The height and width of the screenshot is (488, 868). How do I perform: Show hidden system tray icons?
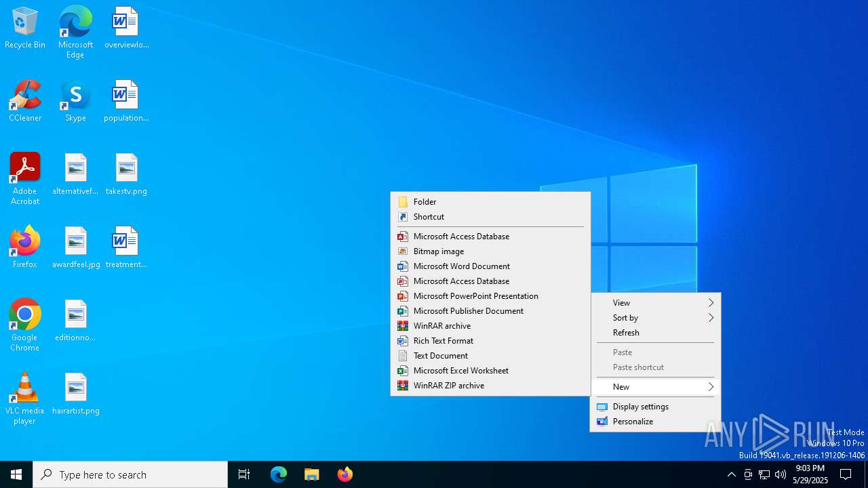point(731,474)
